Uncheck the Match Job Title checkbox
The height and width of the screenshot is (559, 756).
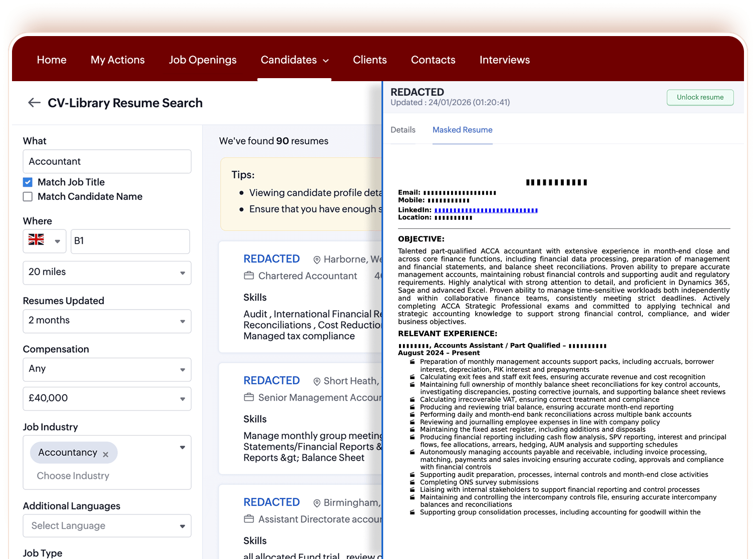pyautogui.click(x=28, y=182)
